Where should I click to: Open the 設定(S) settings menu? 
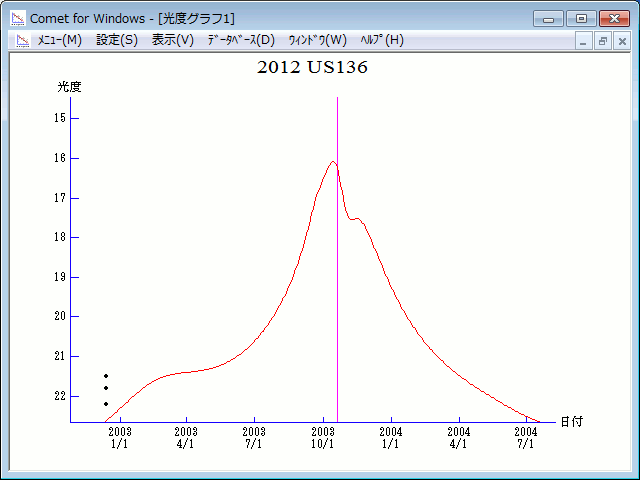point(117,40)
